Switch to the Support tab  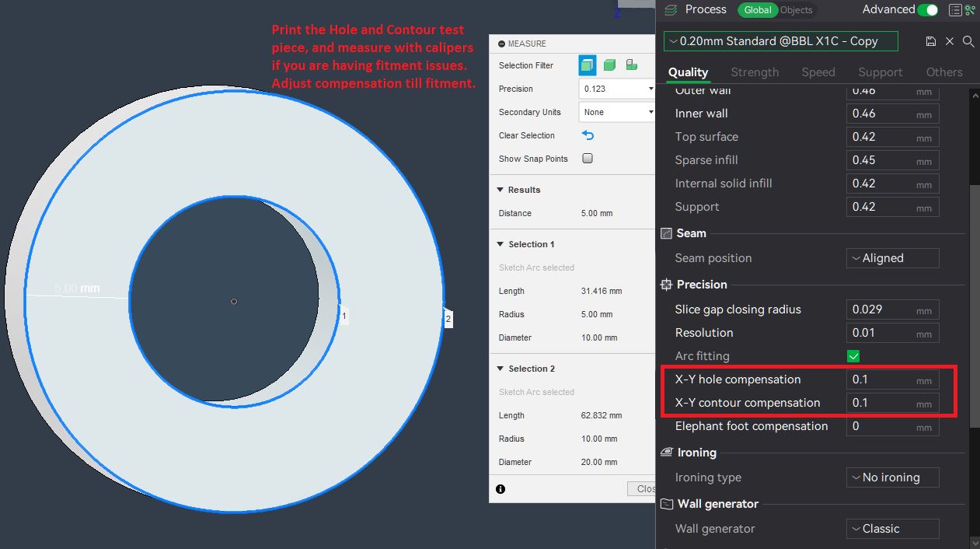click(x=880, y=72)
